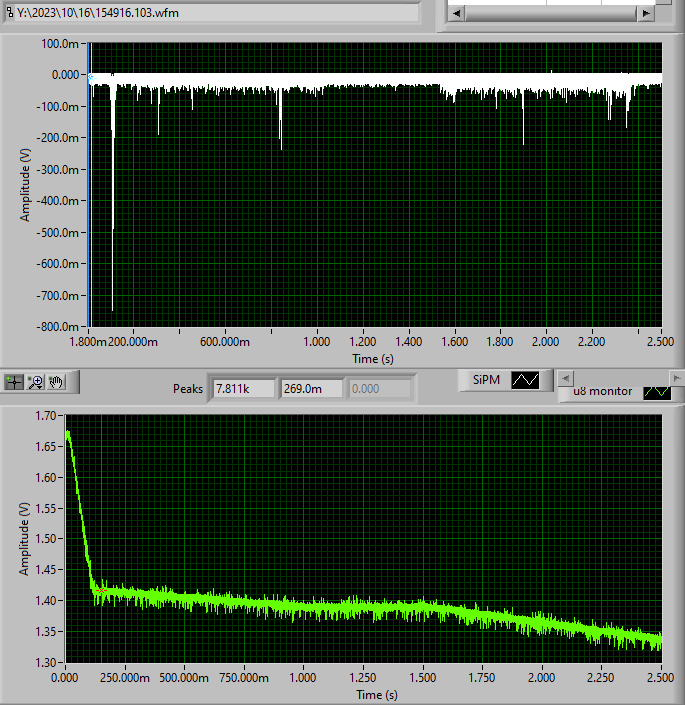Click the upper graph x-axis value 1.800m
Viewport: 685px width, 705px height.
pos(88,342)
